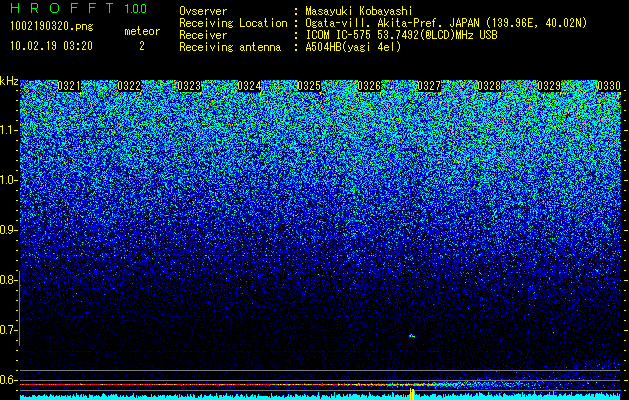Screen dimensions: 629x400
Task: Click the 1.1 frequency axis label
Action: click(8, 130)
